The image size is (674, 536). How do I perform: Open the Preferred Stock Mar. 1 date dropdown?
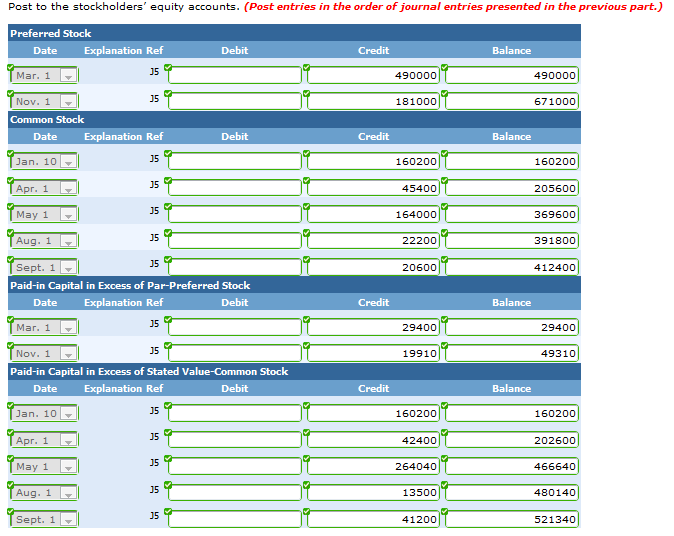pos(43,76)
